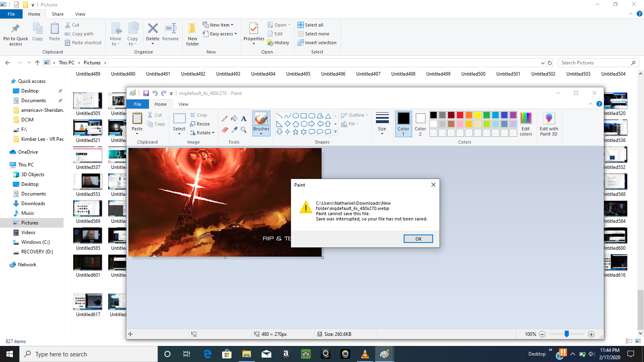Image resolution: width=644 pixels, height=362 pixels.
Task: Select the Pencil tool in Paint
Action: tap(225, 119)
